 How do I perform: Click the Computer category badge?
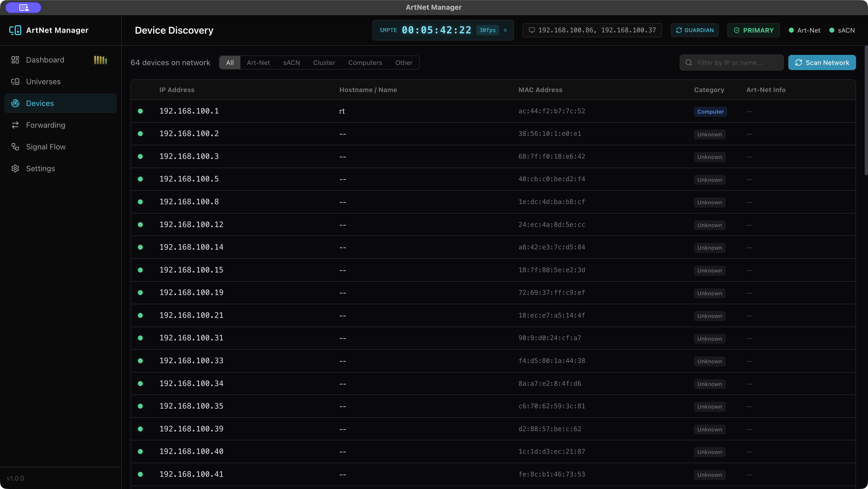(710, 112)
